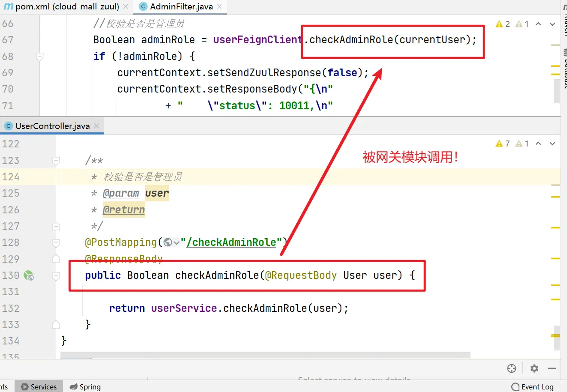This screenshot has width=567, height=392.
Task: Go to previous highlighted error in UserController.java
Action: tap(538, 144)
